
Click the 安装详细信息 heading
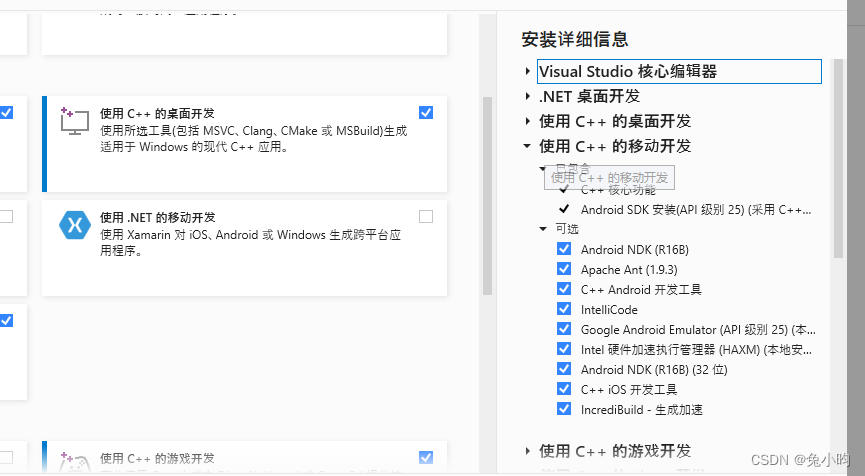575,39
